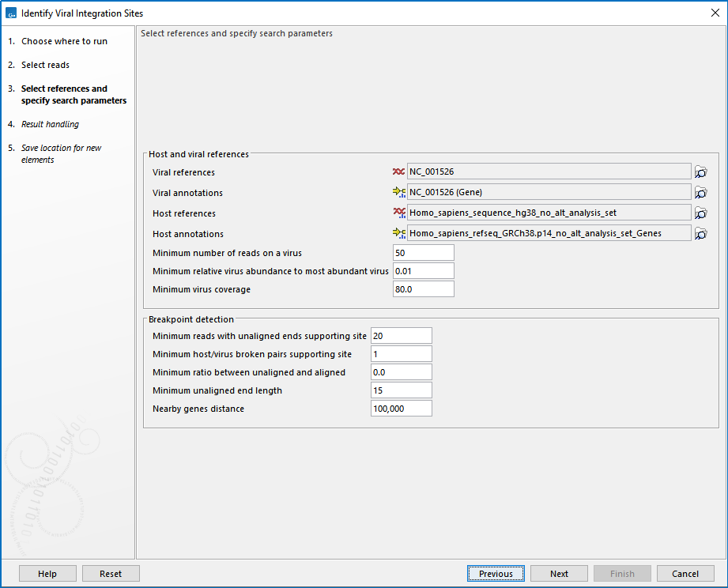Select Minimum ratio between unaligned and aligned field
Viewport: 728px width, 588px height.
click(401, 372)
